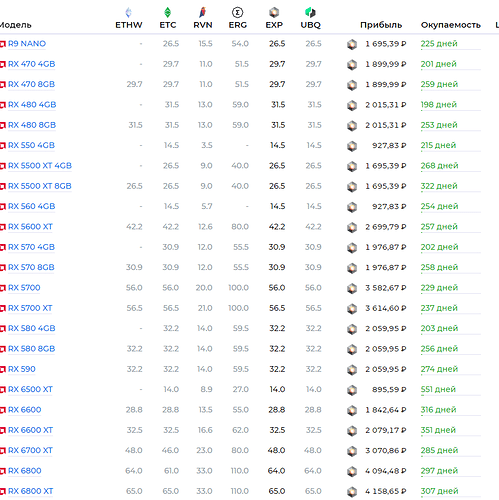Click profit value '4 158,65 ₽'
499x500 pixels.
coord(386,491)
